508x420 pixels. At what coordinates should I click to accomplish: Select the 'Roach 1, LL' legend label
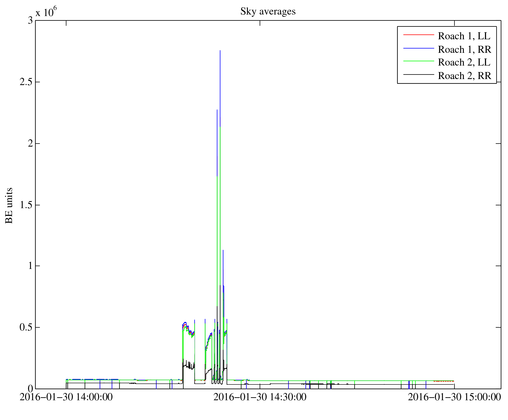point(464,36)
